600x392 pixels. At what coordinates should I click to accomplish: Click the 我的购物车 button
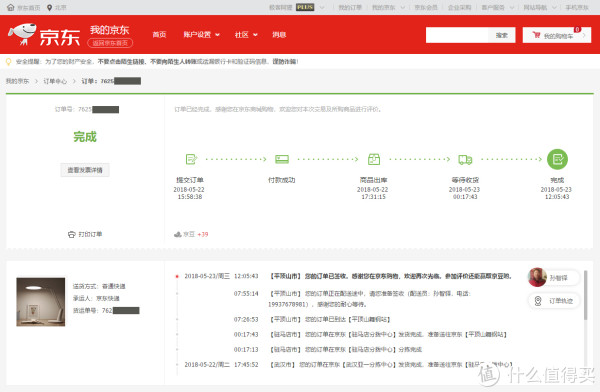click(x=557, y=35)
